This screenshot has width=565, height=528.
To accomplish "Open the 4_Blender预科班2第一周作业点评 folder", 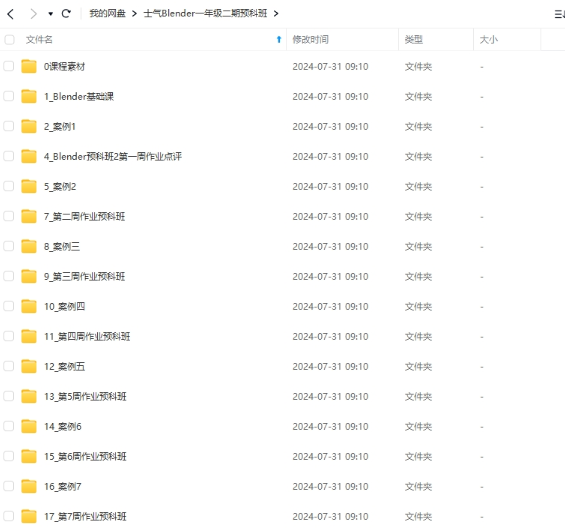I will [113, 156].
